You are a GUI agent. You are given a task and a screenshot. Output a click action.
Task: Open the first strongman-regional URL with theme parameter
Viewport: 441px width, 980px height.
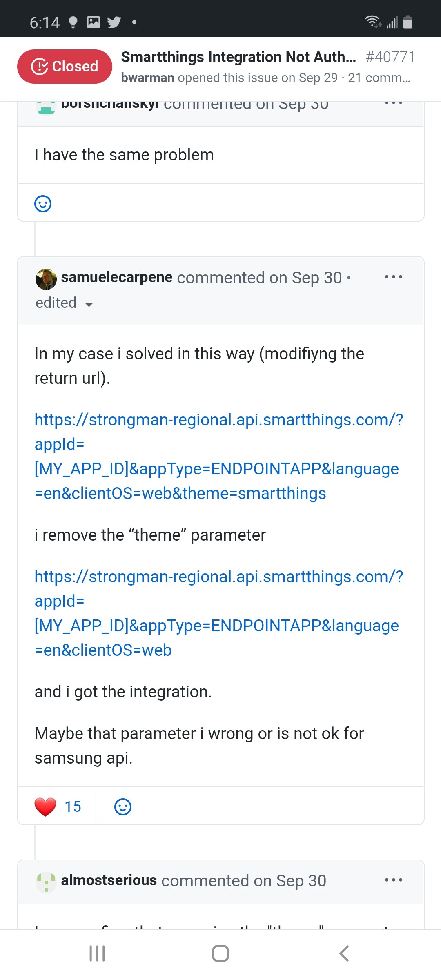click(x=219, y=457)
